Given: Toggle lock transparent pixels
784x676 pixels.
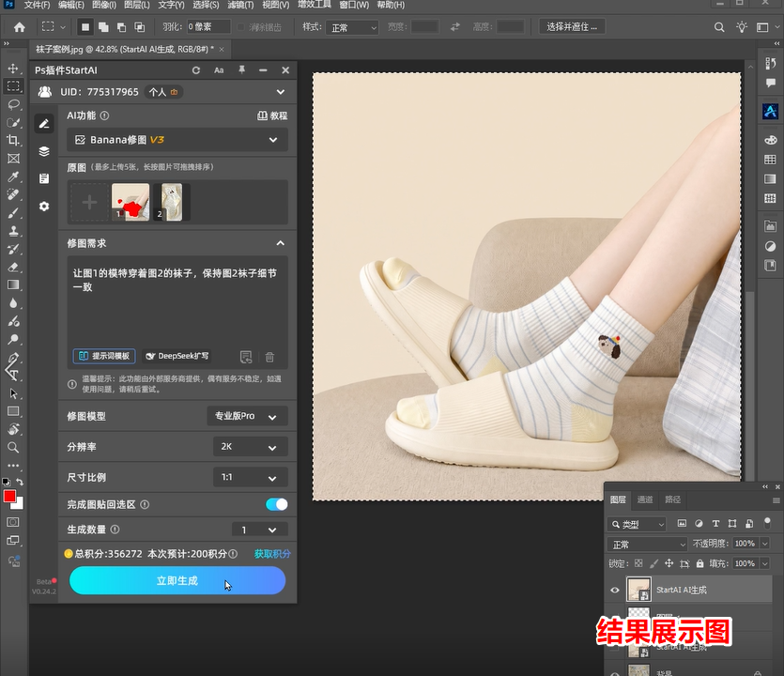Looking at the screenshot, I should point(638,563).
